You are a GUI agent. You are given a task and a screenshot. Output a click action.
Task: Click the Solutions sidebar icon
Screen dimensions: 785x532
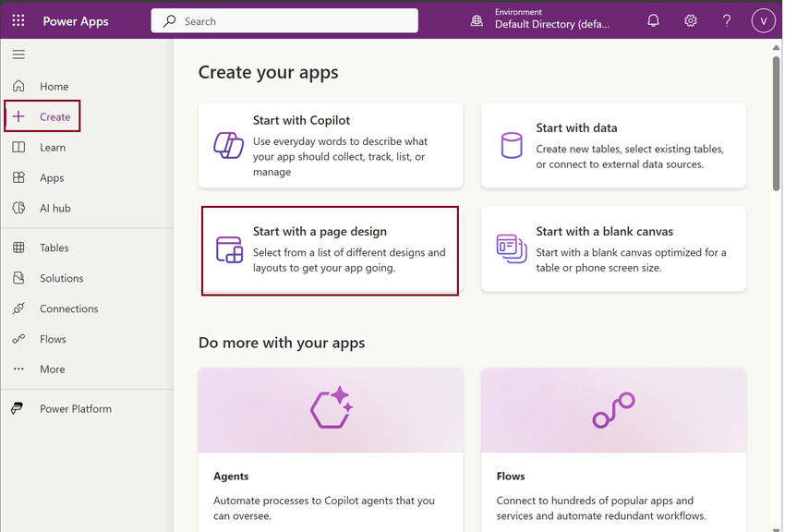(x=18, y=278)
